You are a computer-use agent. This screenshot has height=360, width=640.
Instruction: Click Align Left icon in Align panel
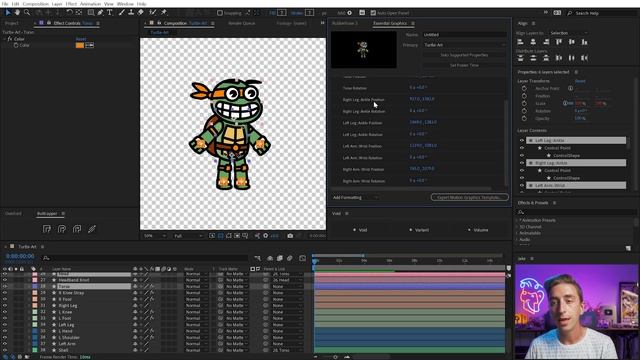(520, 42)
